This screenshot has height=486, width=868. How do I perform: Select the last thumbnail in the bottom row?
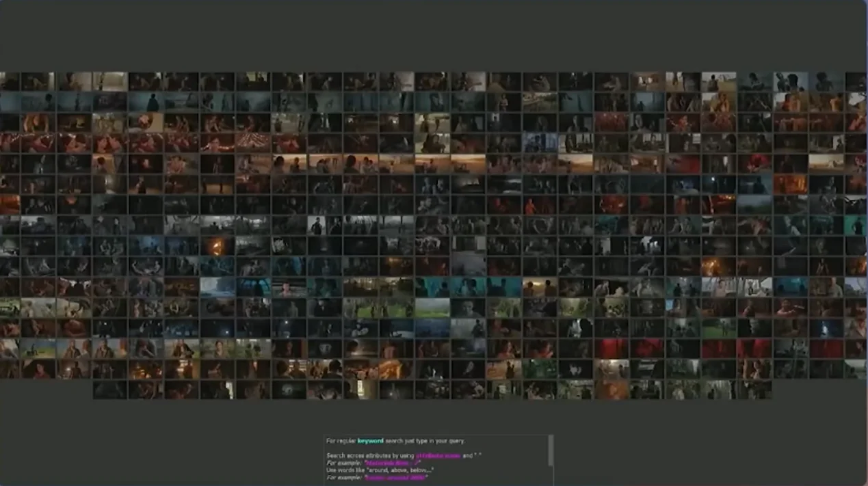754,390
